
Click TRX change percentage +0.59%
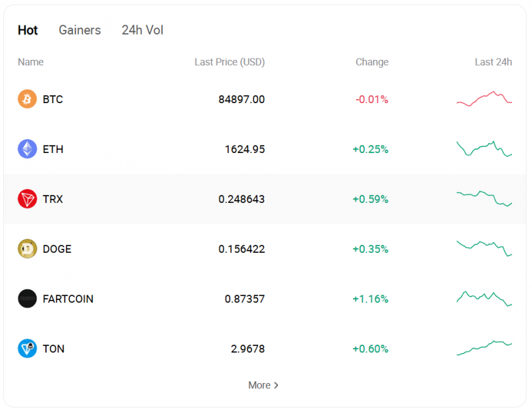point(370,199)
